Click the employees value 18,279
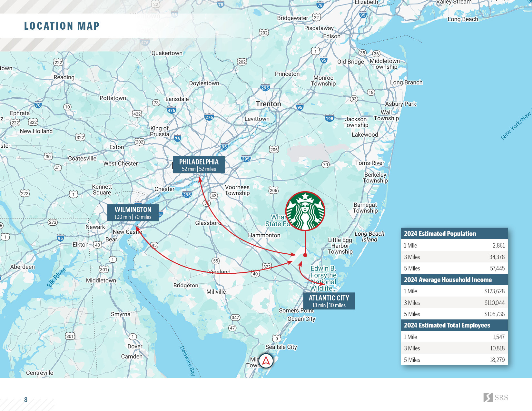Viewport: 532px width, 411px height. 497,360
